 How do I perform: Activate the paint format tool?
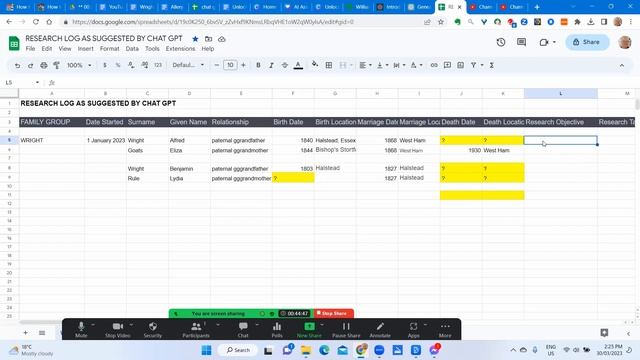57,65
